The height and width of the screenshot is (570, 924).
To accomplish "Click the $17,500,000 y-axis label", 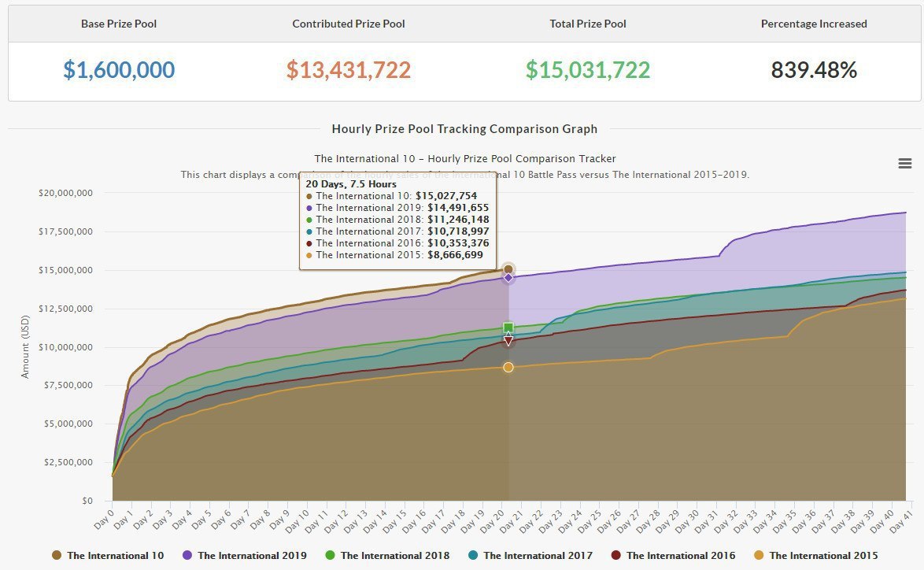I will 65,231.
